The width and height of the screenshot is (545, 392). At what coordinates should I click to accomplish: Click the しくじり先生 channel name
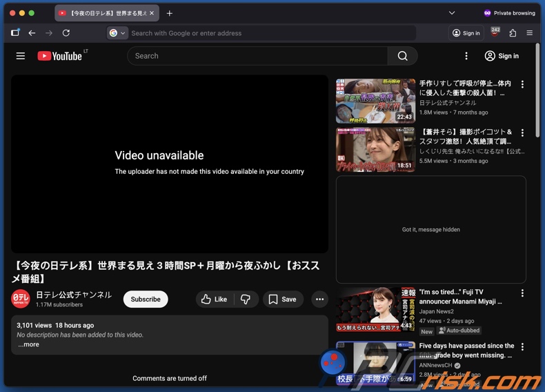pos(472,151)
